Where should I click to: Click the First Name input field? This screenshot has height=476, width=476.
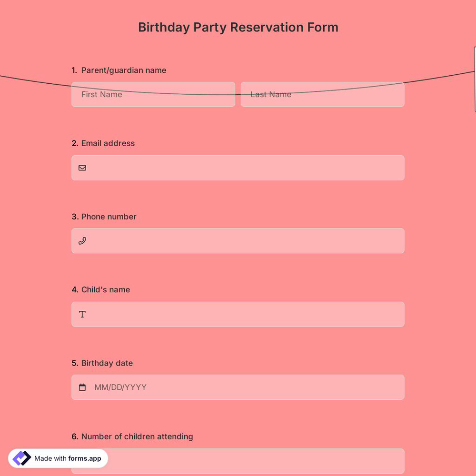point(153,94)
